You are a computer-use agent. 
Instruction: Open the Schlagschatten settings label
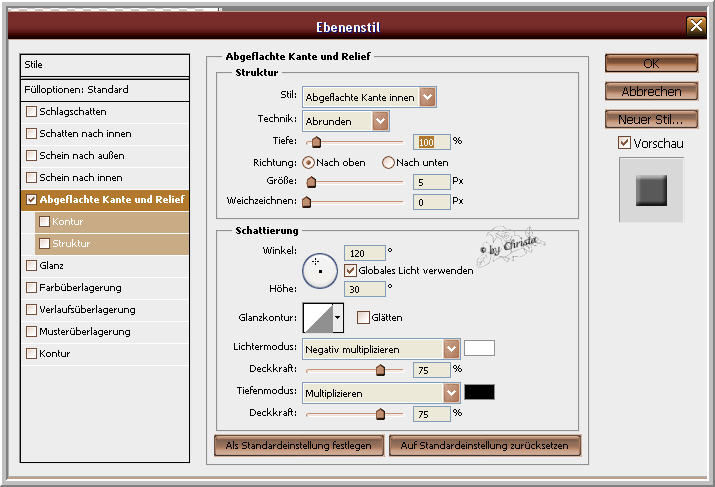(x=73, y=111)
